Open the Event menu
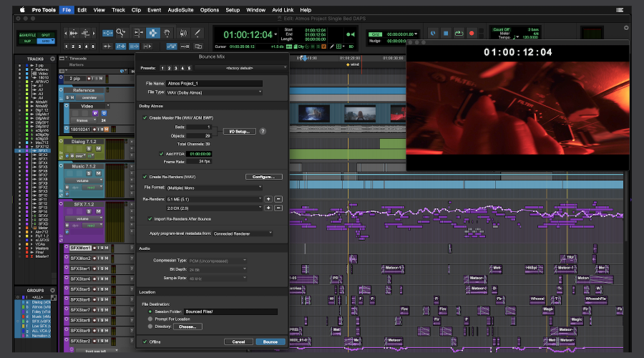This screenshot has width=644, height=358. pos(155,10)
